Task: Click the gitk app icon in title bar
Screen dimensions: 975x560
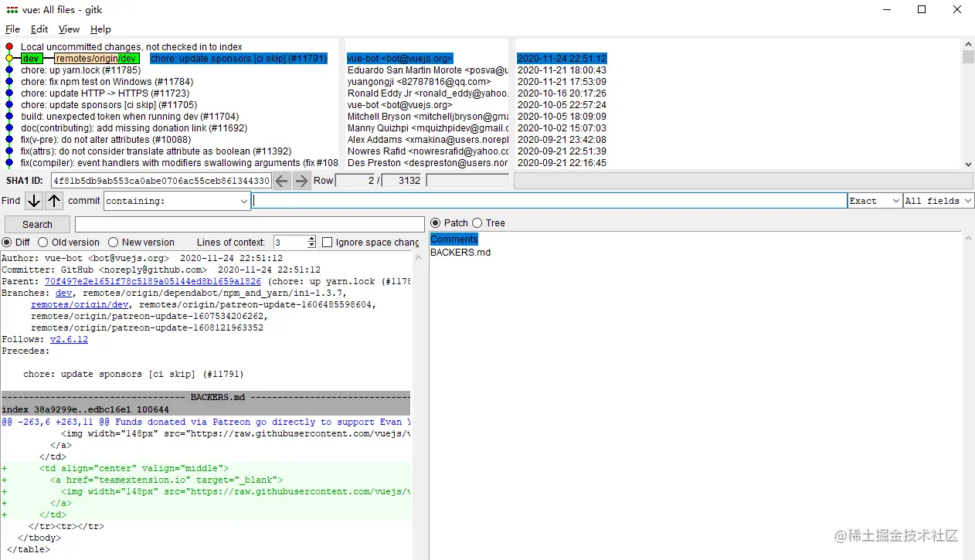Action: point(12,10)
